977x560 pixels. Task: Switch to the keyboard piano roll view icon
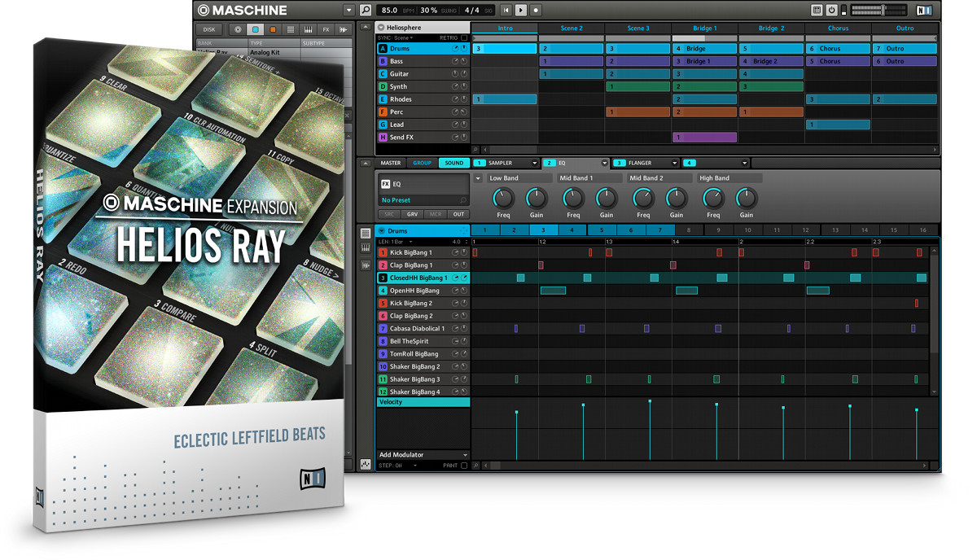[366, 248]
